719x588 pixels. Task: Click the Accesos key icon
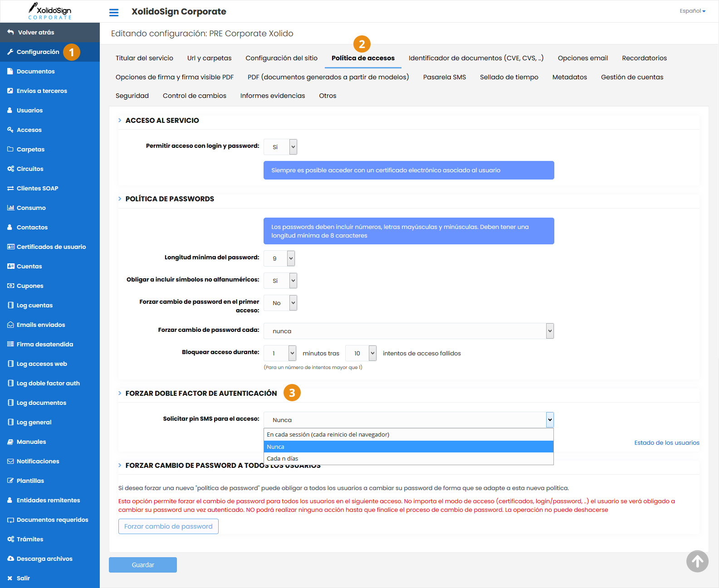coord(10,130)
